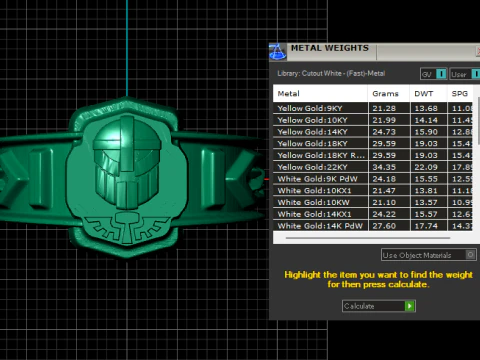Enable Use Object Materials checkbox
Viewport: 480px width, 360px height.
point(470,255)
